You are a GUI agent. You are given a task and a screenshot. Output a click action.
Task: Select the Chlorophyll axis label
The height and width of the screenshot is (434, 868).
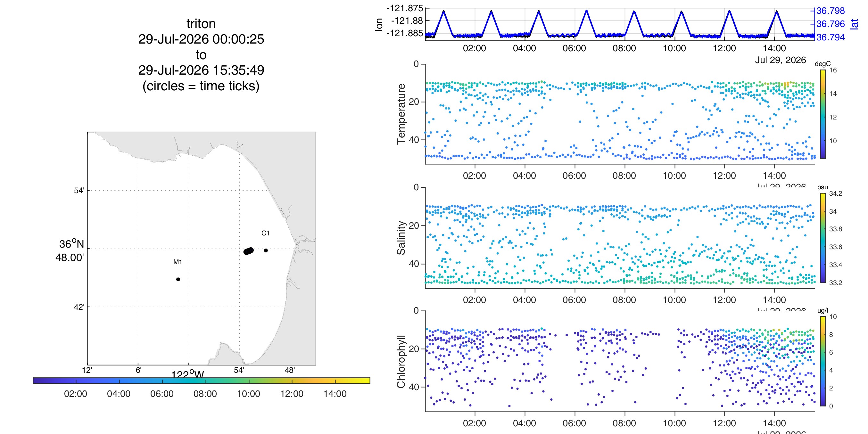coord(401,362)
